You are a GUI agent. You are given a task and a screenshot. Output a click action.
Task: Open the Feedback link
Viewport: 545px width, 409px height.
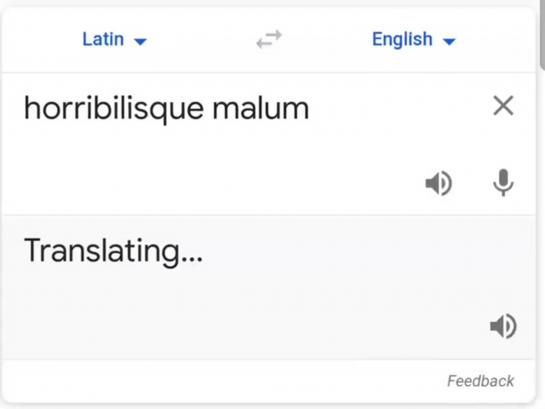(x=480, y=381)
